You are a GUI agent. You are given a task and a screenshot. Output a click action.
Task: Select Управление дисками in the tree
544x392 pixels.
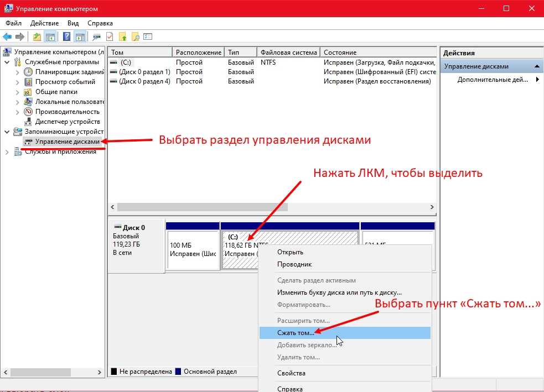click(x=67, y=142)
